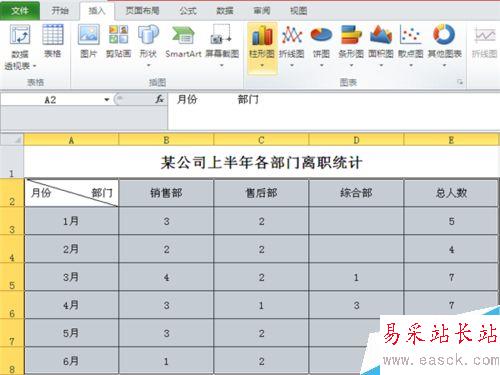Select the 1月 cell
This screenshot has width=500, height=375.
(71, 221)
